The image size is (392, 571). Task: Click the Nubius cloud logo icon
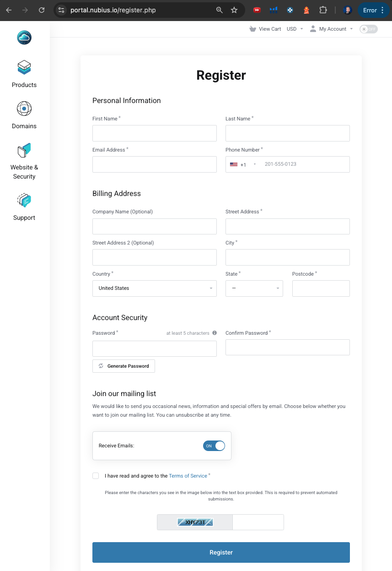pyautogui.click(x=24, y=37)
